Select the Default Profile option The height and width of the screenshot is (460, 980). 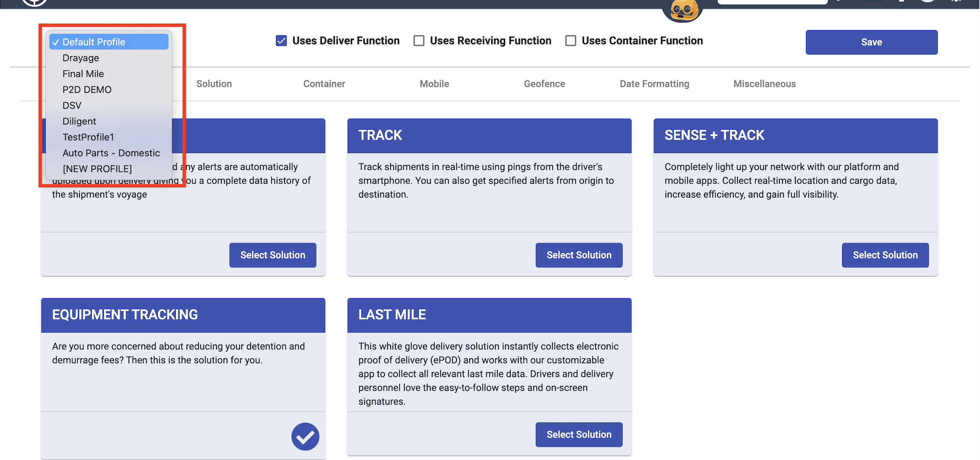(94, 41)
